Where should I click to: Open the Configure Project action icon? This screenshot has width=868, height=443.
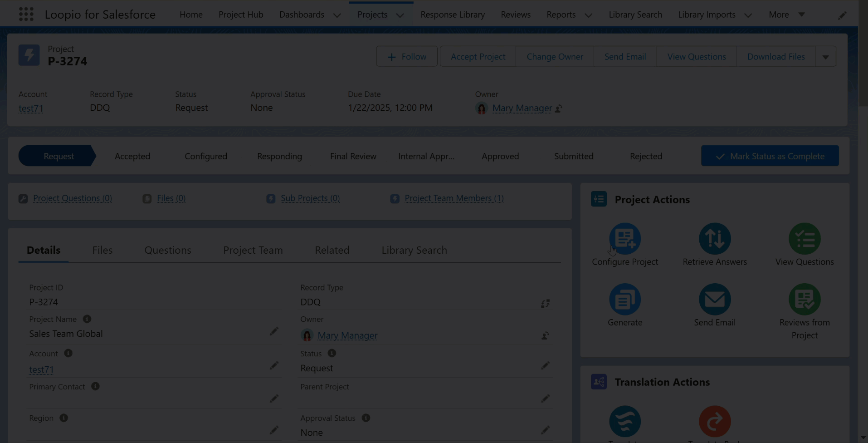[x=625, y=238]
